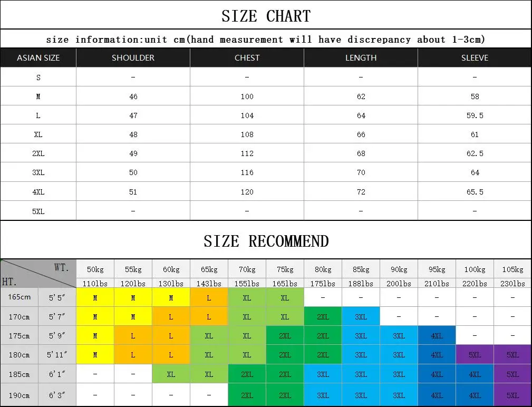
Task: Click sleeve value 65.5 in 4XL row
Action: (475, 192)
